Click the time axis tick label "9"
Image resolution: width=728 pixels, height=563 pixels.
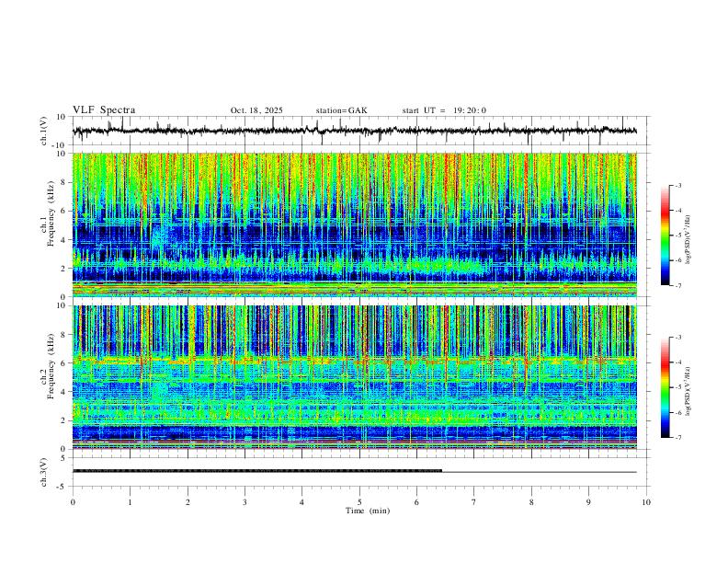588,502
